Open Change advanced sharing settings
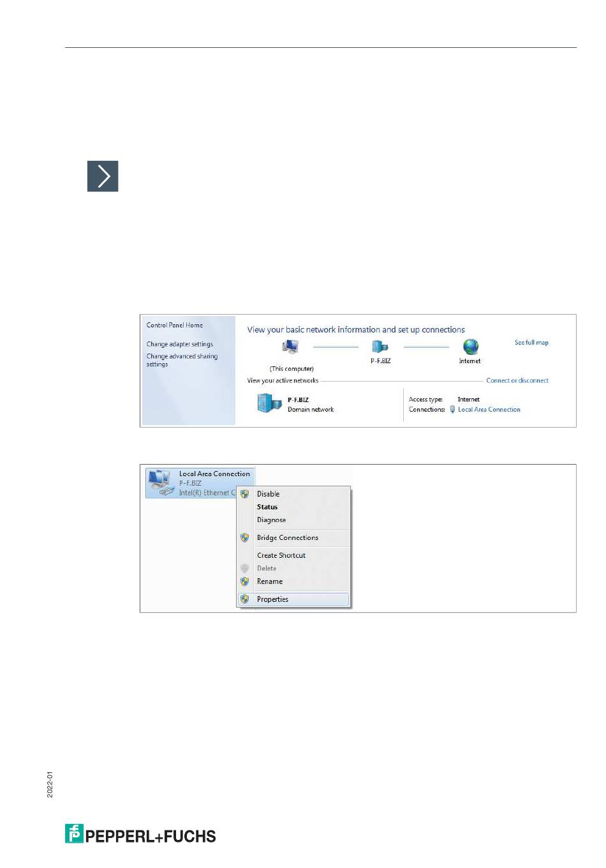The width and height of the screenshot is (606, 868). tap(182, 360)
